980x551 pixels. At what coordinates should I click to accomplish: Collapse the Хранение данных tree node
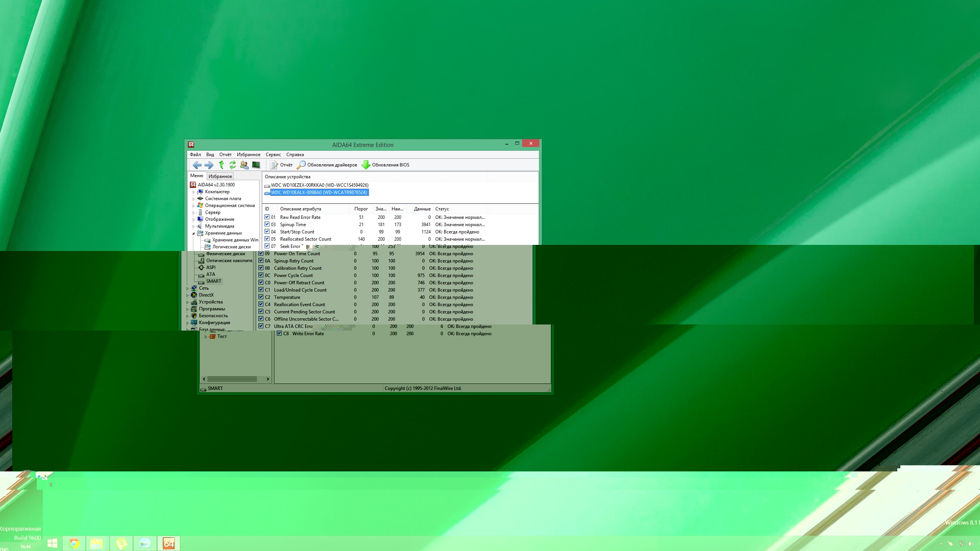pyautogui.click(x=194, y=233)
